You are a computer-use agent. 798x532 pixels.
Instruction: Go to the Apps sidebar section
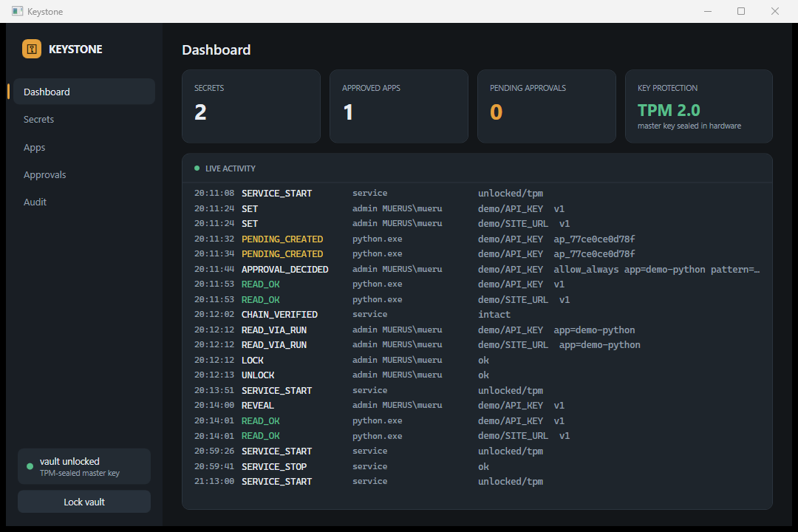(x=84, y=147)
